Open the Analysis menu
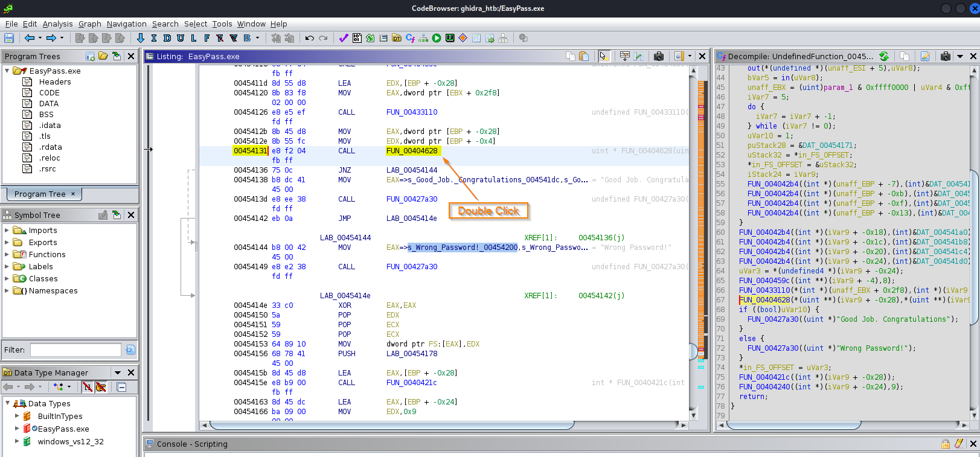 tap(57, 24)
